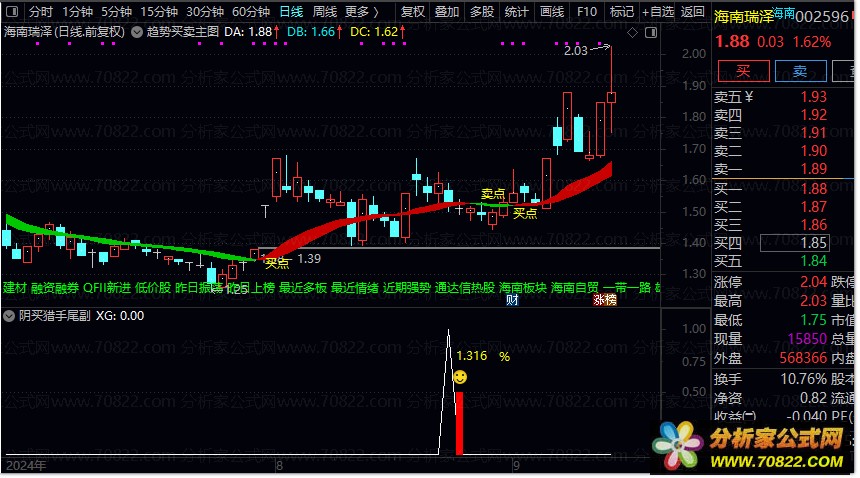Image resolution: width=860 pixels, height=478 pixels.
Task: Add stock via +自选 button
Action: click(658, 12)
